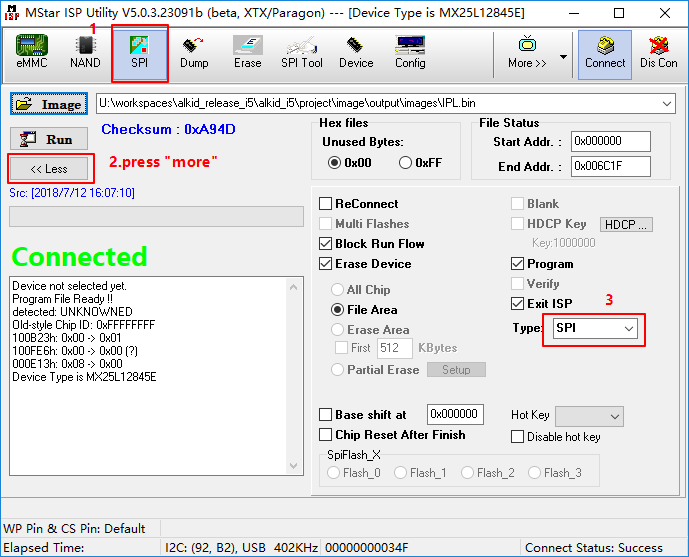This screenshot has height=557, width=689.
Task: Select the eMMC flash type icon
Action: [32, 53]
